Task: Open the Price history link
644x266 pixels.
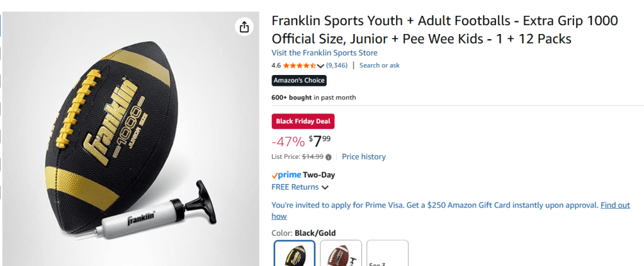Action: pyautogui.click(x=364, y=157)
